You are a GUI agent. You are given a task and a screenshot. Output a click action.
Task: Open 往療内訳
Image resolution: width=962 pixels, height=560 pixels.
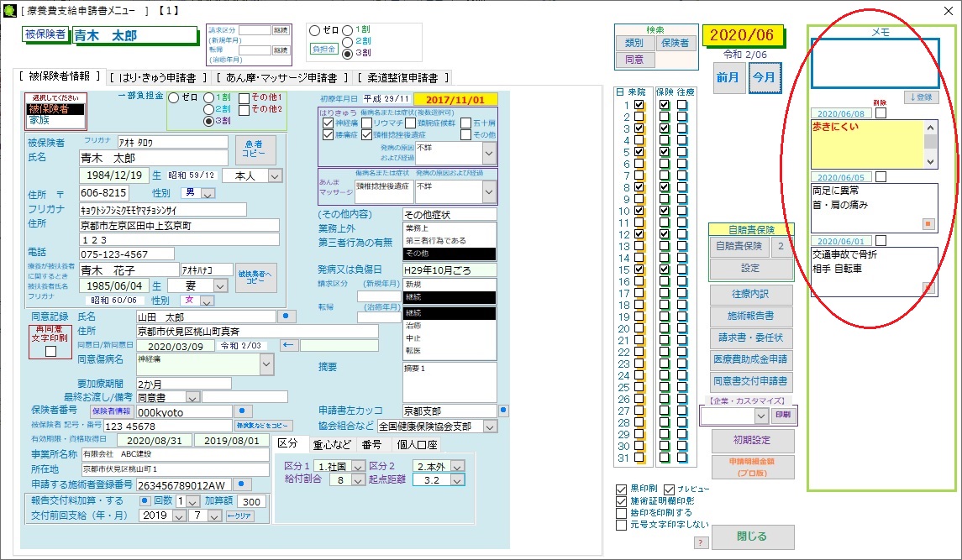(x=751, y=295)
